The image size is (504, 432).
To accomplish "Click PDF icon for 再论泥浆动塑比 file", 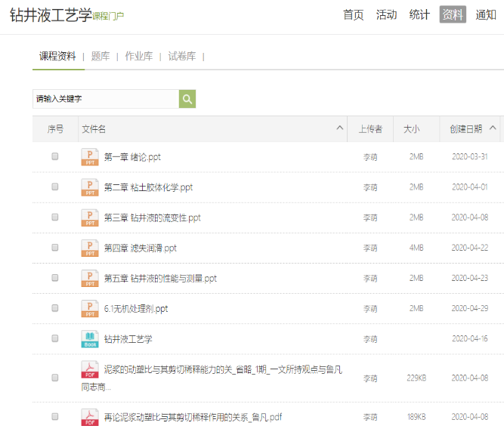I will tap(90, 417).
